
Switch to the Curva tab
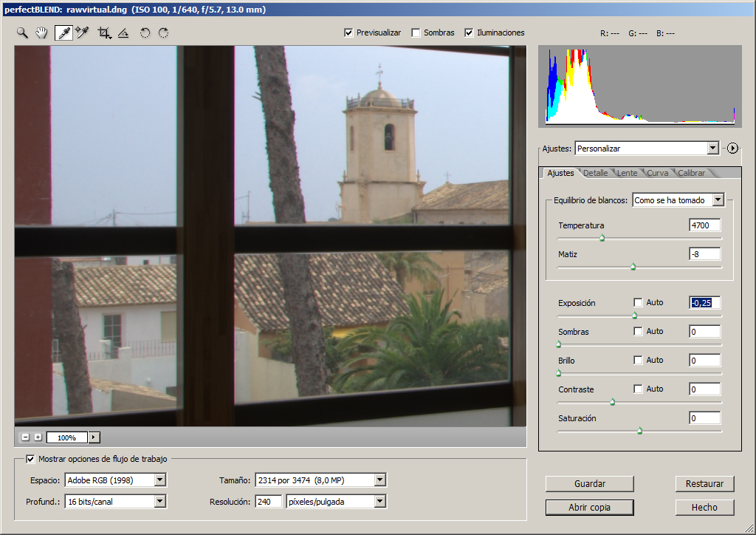pos(657,173)
